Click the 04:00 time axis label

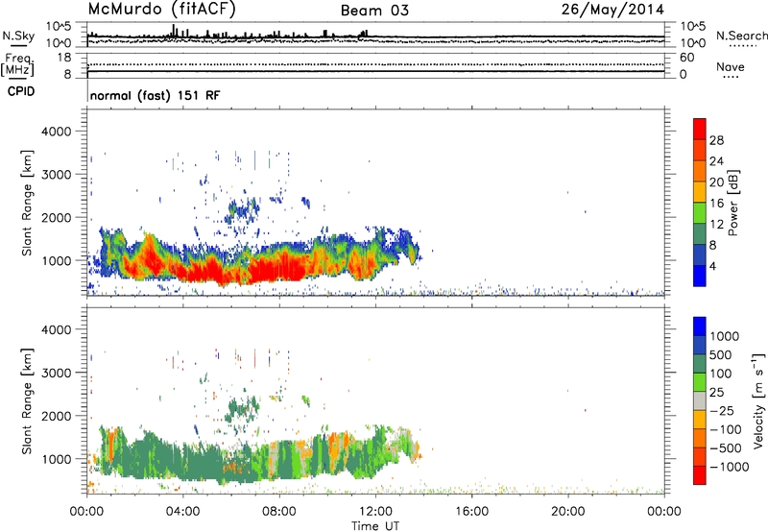pyautogui.click(x=182, y=512)
